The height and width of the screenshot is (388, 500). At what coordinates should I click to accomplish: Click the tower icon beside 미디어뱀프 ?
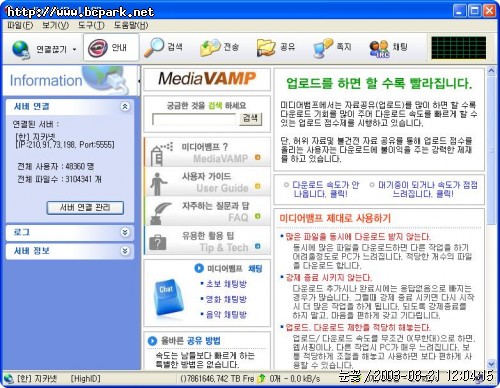161,154
